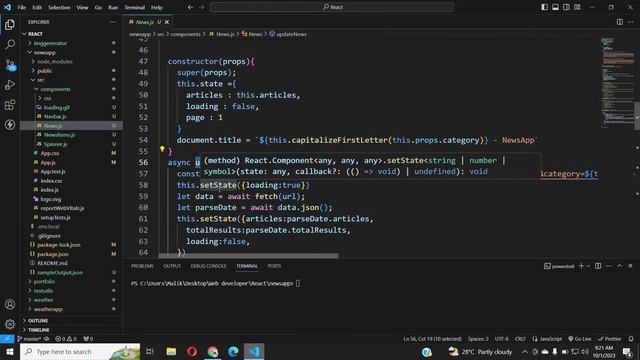Expand the node_modules folder
This screenshot has width=640, height=360.
coord(71,61)
